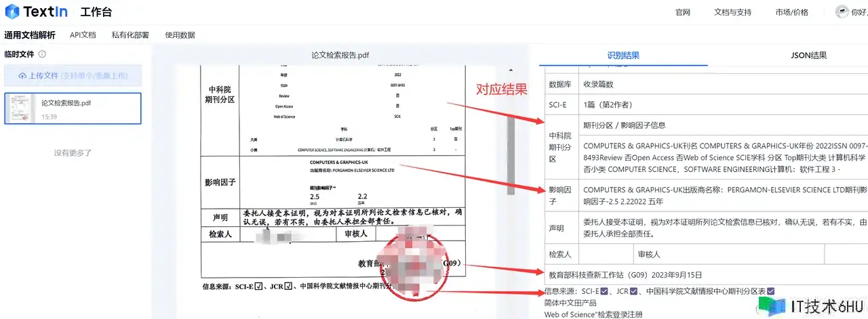868x319 pixels.
Task: Click the 简体中文田产品 text in results
Action: click(570, 303)
